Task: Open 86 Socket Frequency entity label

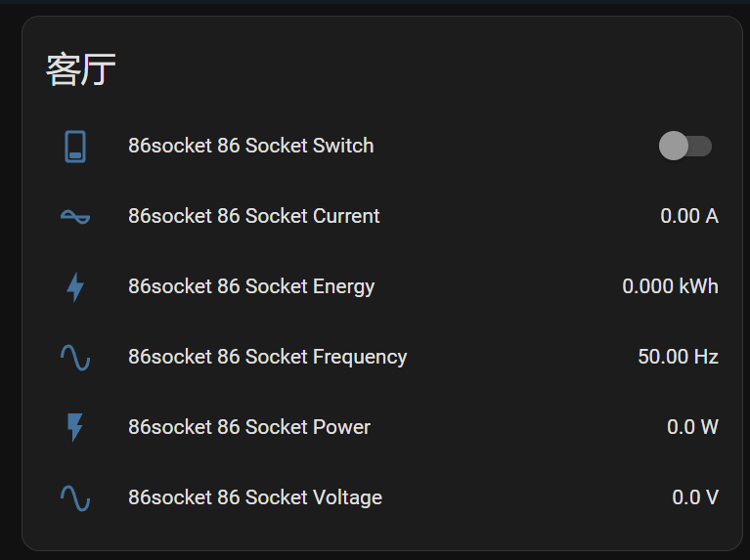Action: [267, 357]
